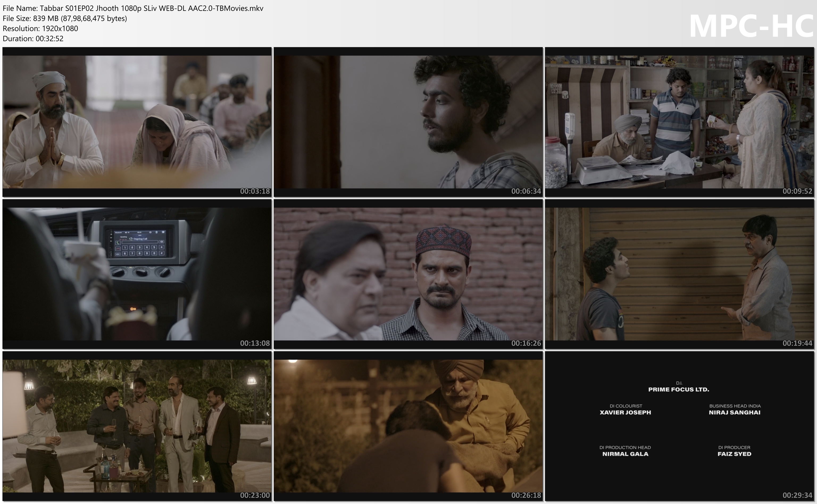Click the NIRAJ SANGHAI credit name
This screenshot has height=504, width=817.
pos(735,412)
